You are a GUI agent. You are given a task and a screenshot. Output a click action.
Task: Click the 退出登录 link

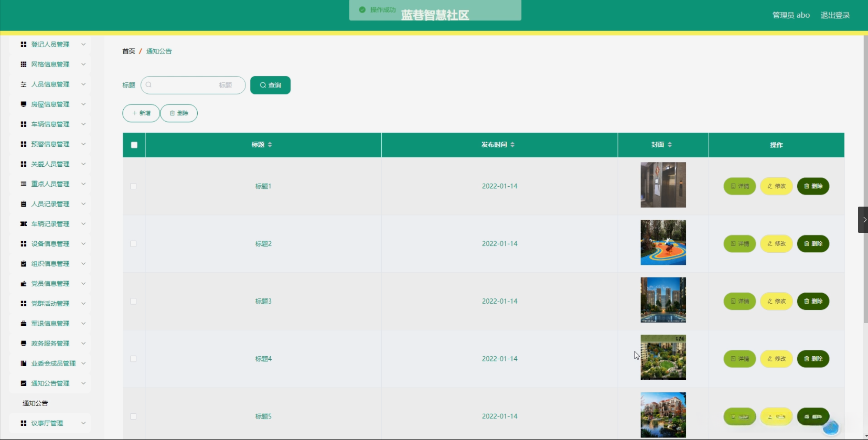[x=835, y=15]
